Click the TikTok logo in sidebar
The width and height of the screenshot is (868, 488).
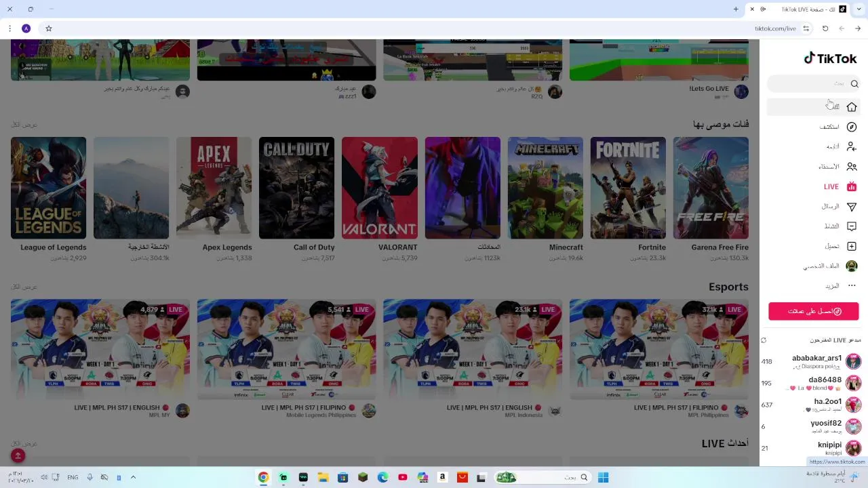[x=830, y=59]
